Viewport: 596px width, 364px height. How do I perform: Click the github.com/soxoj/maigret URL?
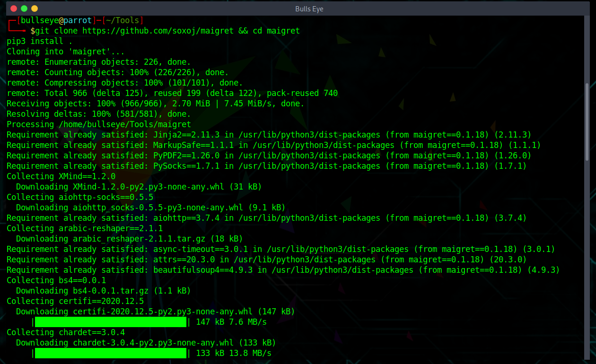158,31
